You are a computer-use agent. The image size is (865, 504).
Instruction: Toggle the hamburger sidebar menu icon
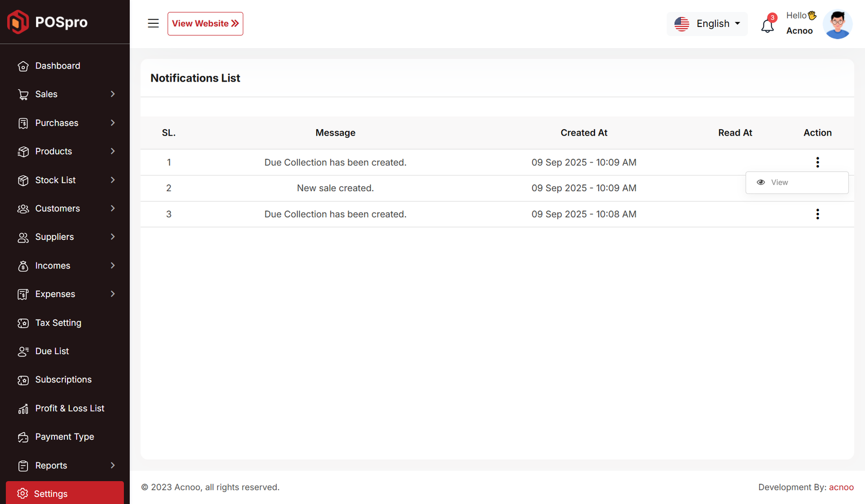[153, 23]
